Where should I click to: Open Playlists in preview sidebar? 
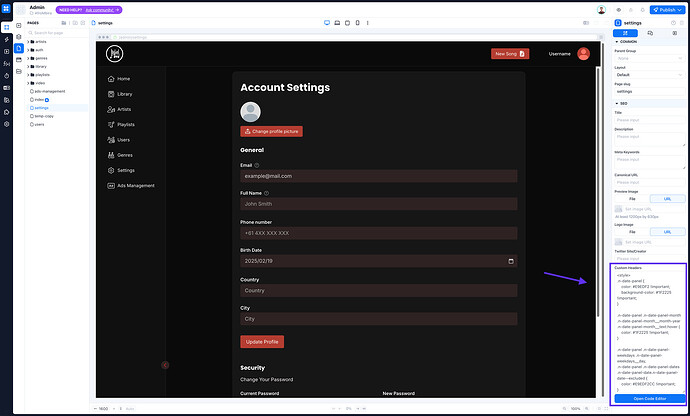pos(121,125)
